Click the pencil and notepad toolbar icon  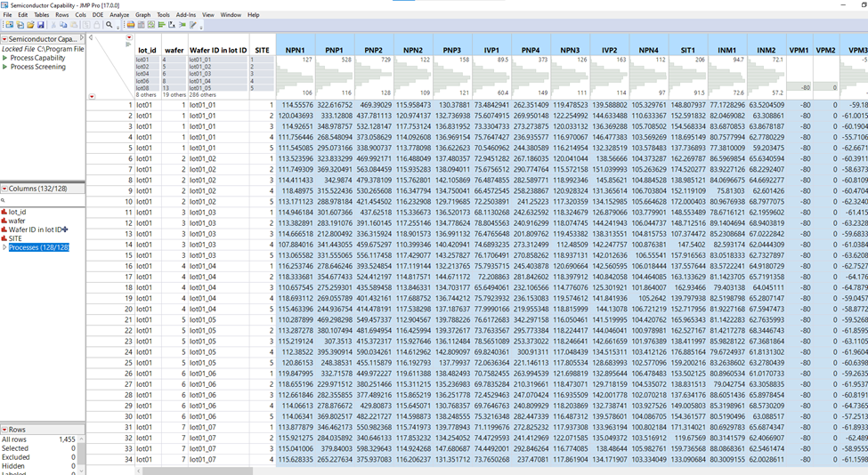coord(192,25)
